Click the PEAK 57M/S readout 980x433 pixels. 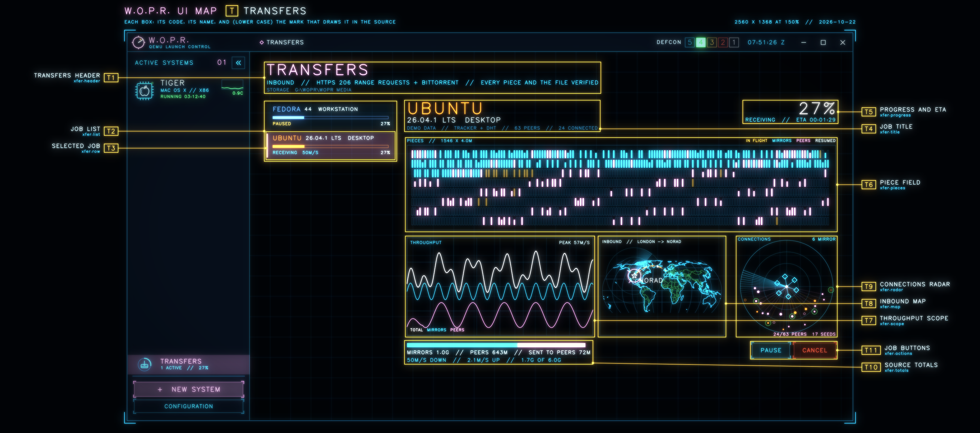tap(574, 243)
